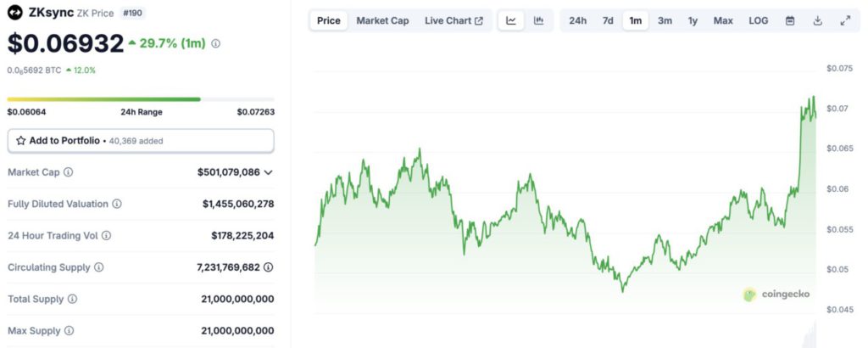Image resolution: width=868 pixels, height=348 pixels.
Task: Toggle LOG scale on the chart
Action: coord(759,20)
